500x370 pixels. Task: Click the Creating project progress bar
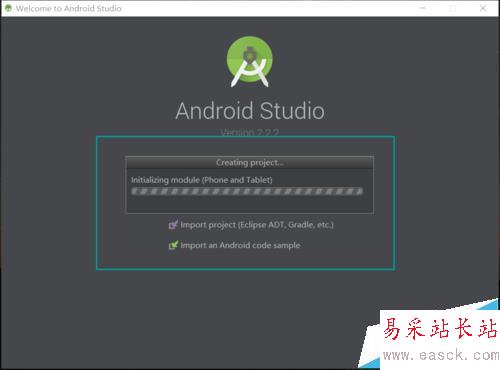[x=247, y=191]
